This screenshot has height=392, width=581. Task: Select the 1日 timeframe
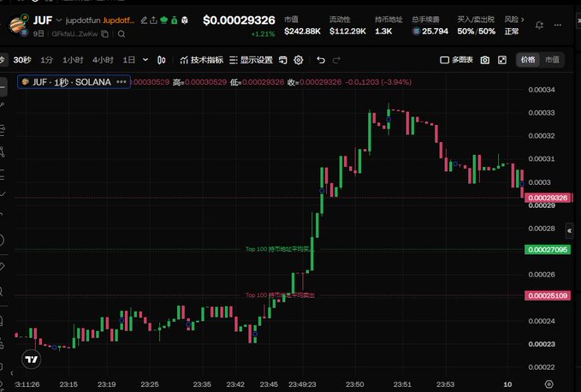pos(128,60)
